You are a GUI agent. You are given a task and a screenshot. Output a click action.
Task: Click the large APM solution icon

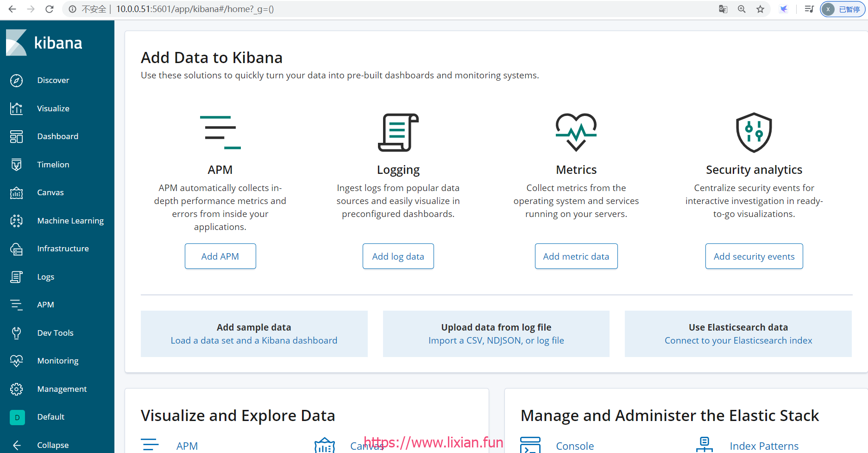click(220, 133)
